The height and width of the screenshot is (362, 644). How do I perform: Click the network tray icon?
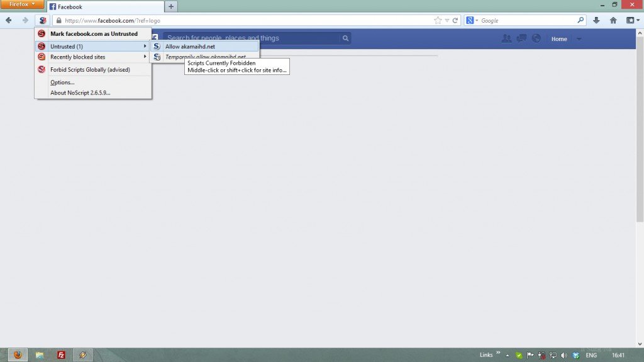click(x=553, y=356)
